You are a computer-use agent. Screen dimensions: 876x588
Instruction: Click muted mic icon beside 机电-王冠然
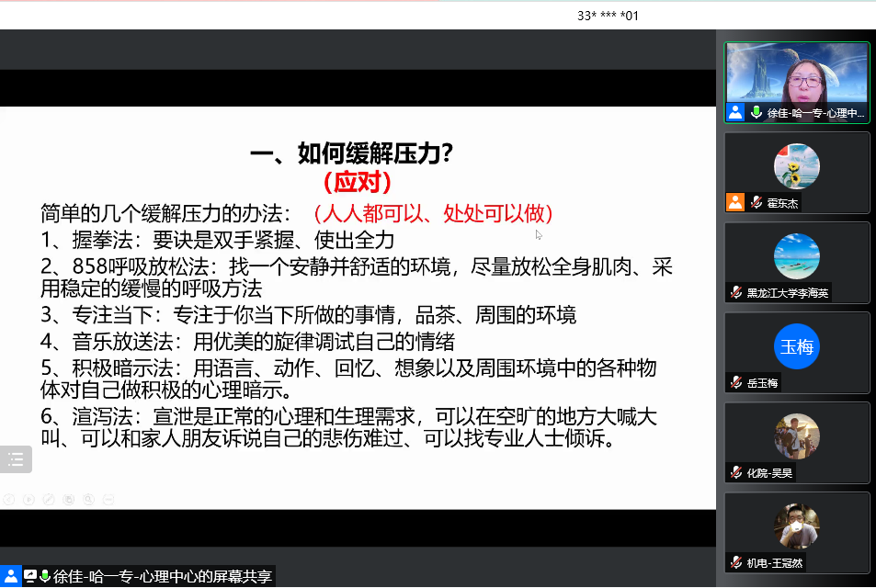click(736, 562)
